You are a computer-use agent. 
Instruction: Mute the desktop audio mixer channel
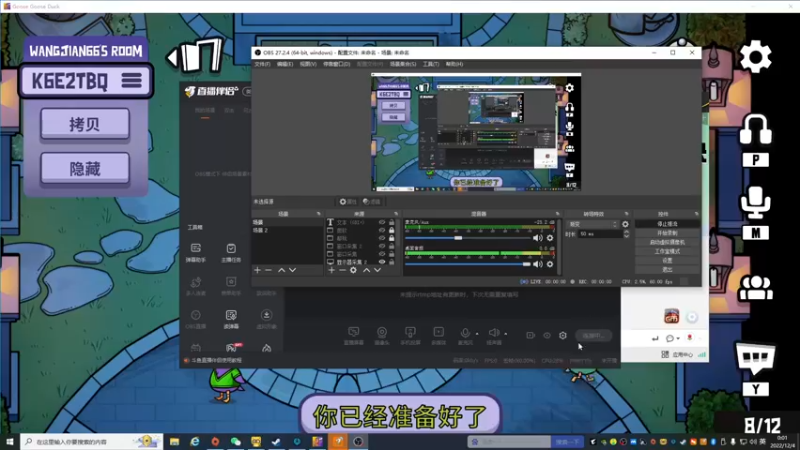(x=538, y=264)
